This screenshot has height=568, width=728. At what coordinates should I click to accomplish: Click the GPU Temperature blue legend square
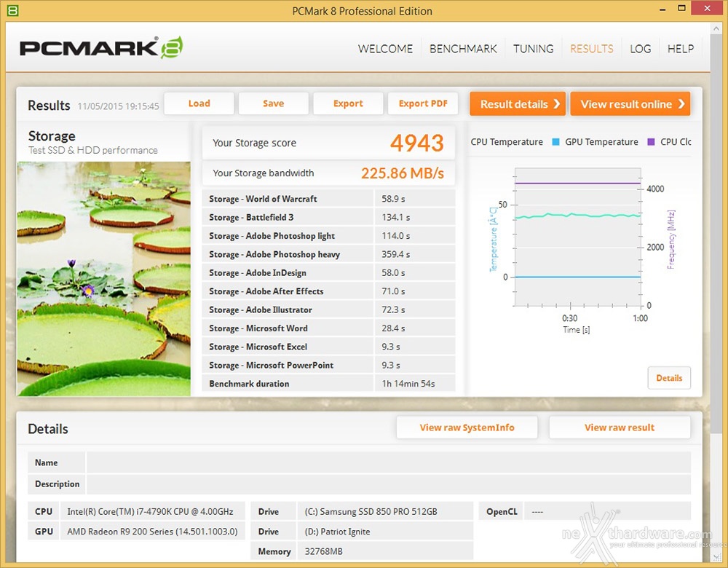point(555,142)
